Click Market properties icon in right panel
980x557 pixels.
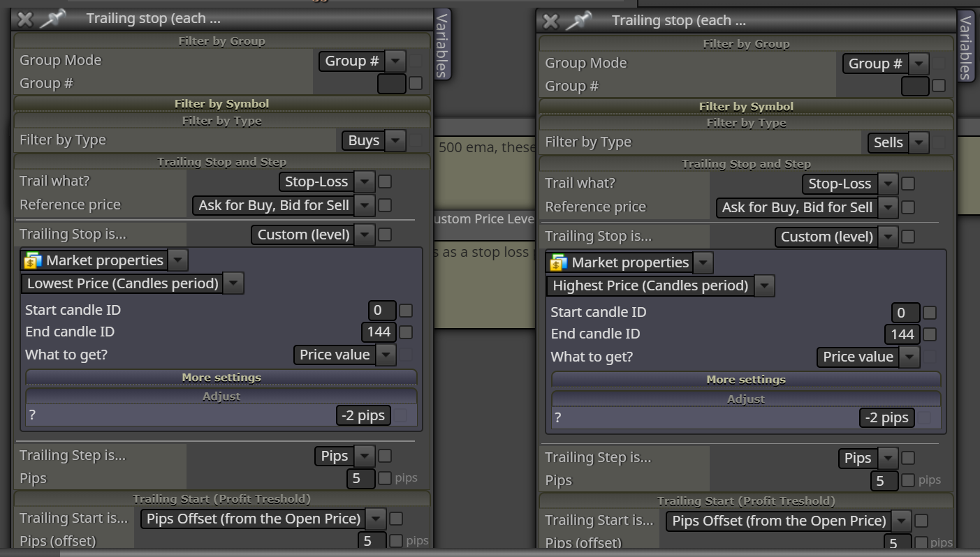[558, 263]
